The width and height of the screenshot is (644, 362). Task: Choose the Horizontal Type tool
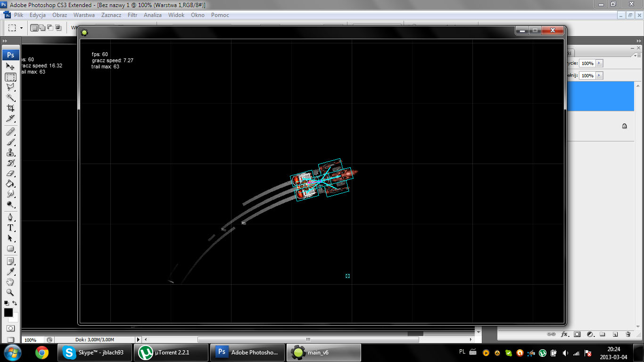pos(10,228)
